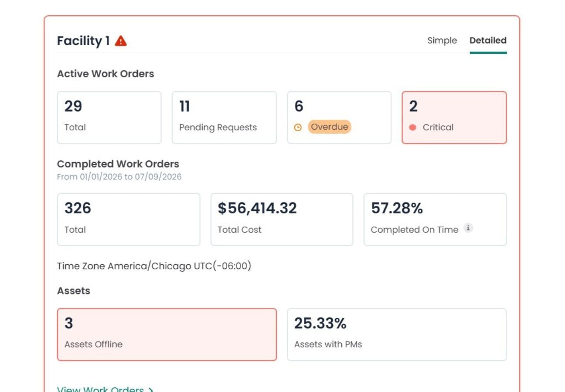Open the View Work Orders link
565x392 pixels.
105,389
